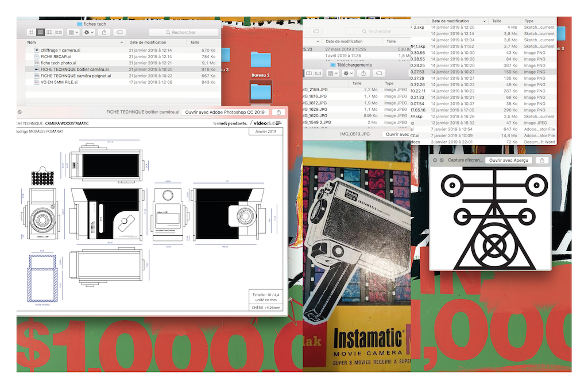Select the Docum...ft Word file row
The image size is (588, 388).
pyautogui.click(x=483, y=142)
